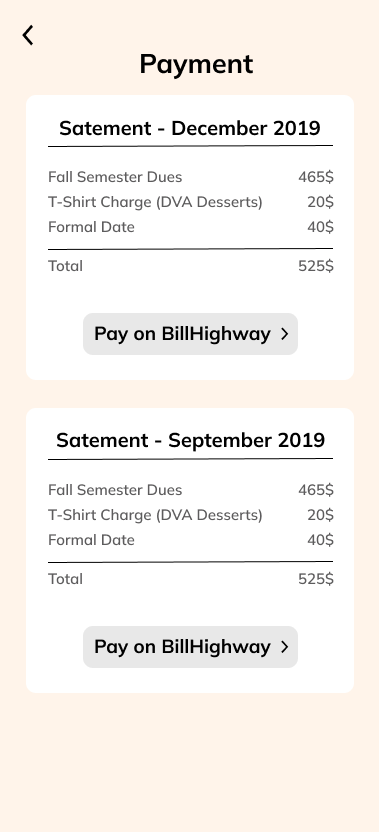Select Formal Date row in December statement
The image size is (379, 832).
click(x=191, y=227)
